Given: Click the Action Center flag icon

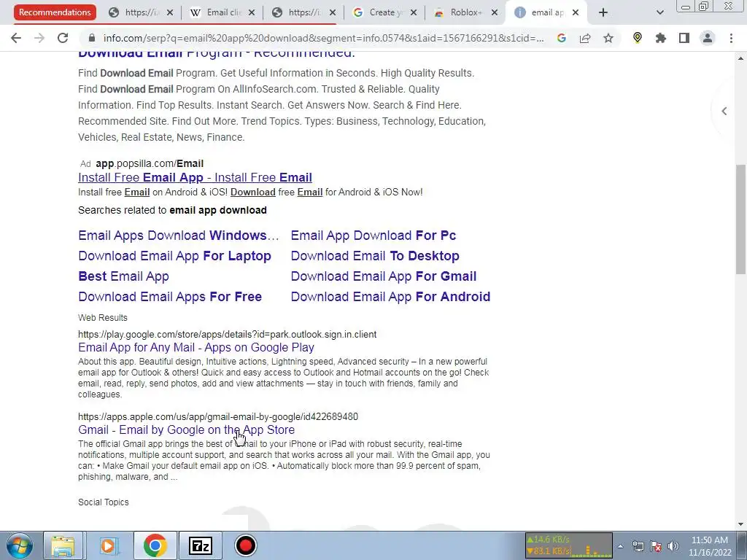Looking at the screenshot, I should tap(656, 546).
